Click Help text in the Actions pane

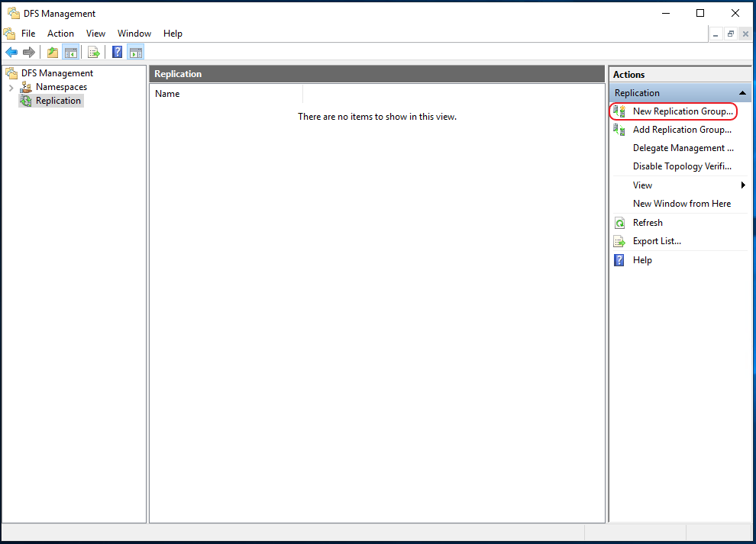[642, 260]
